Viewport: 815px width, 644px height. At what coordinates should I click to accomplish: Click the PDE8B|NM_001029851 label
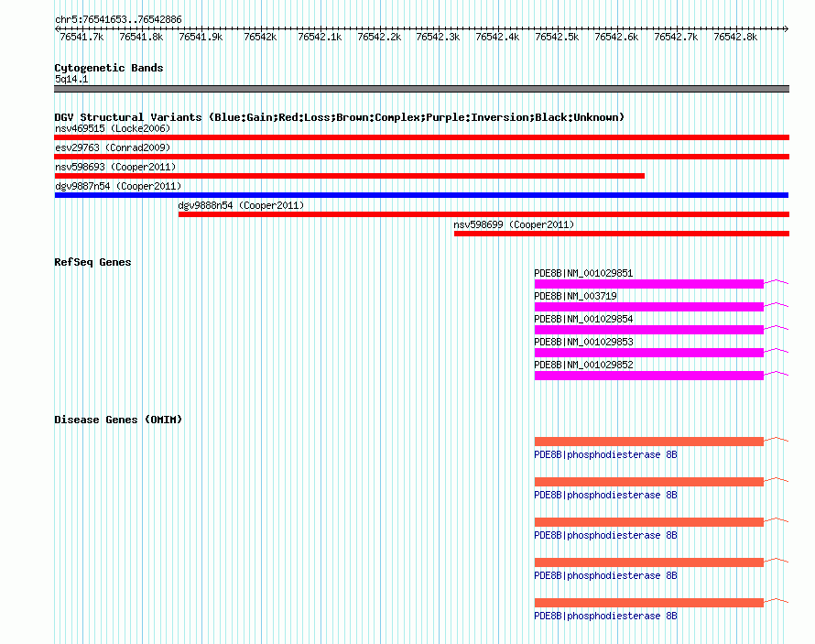point(583,273)
